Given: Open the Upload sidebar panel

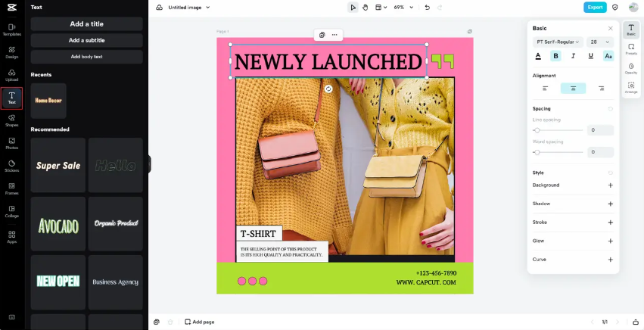Looking at the screenshot, I should click(12, 75).
